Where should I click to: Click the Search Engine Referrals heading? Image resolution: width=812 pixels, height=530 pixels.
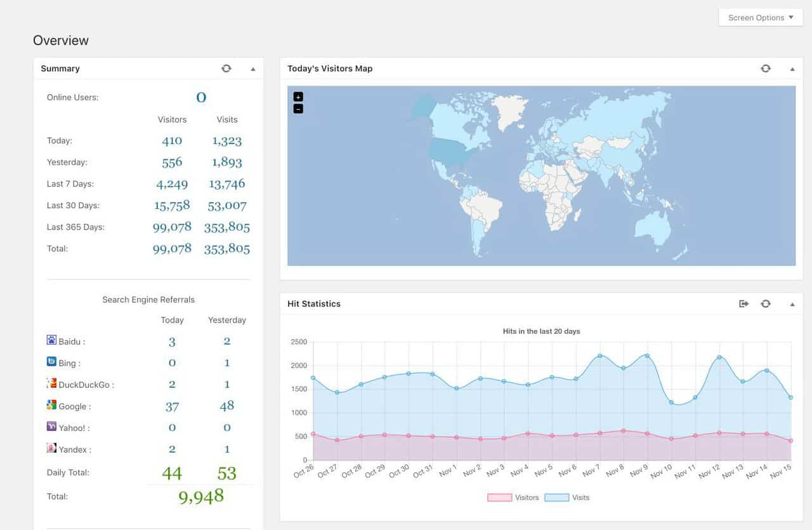point(148,300)
